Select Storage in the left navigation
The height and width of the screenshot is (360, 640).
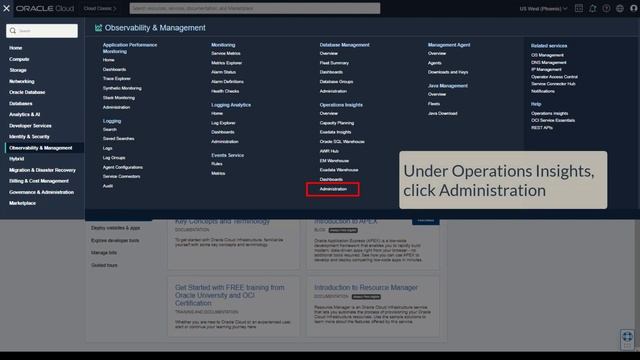(18, 70)
